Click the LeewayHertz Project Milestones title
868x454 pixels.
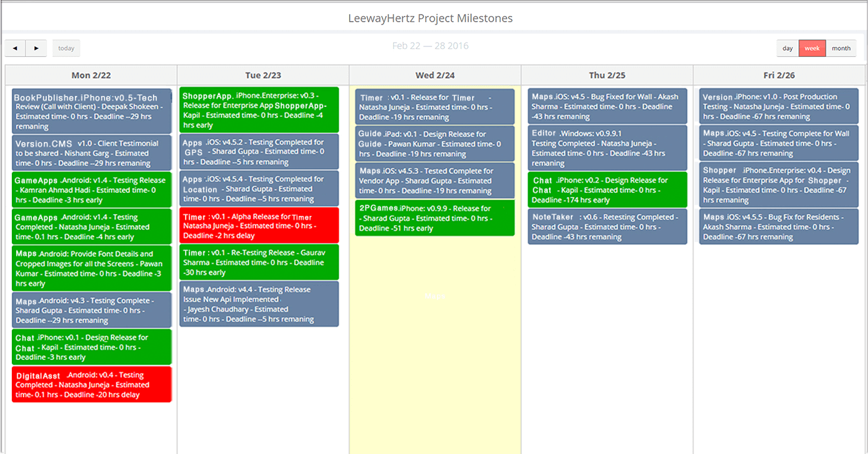tap(430, 18)
